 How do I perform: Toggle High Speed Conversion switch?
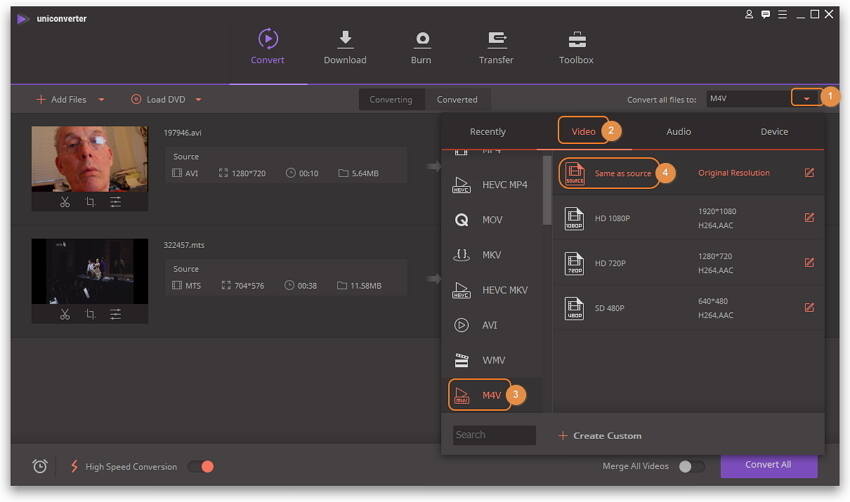tap(201, 466)
